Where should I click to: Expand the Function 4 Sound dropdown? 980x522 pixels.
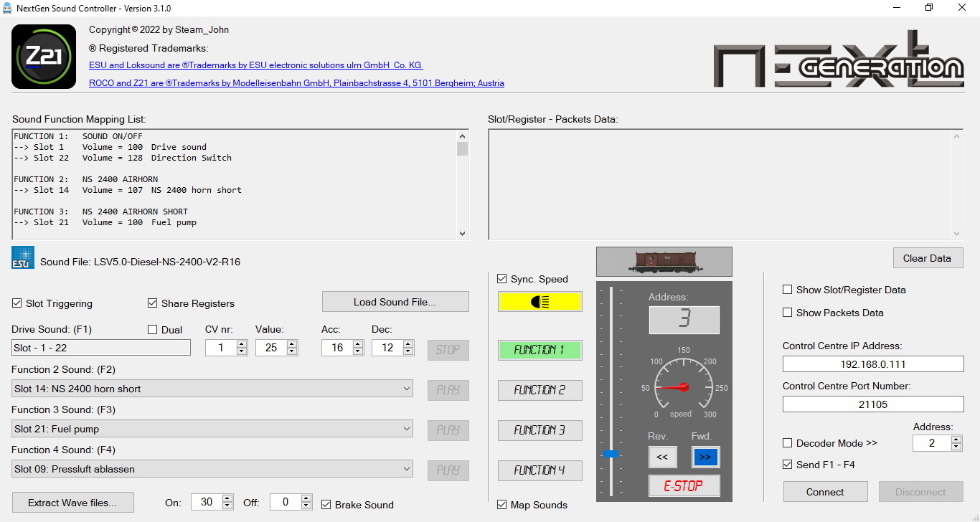pyautogui.click(x=212, y=469)
